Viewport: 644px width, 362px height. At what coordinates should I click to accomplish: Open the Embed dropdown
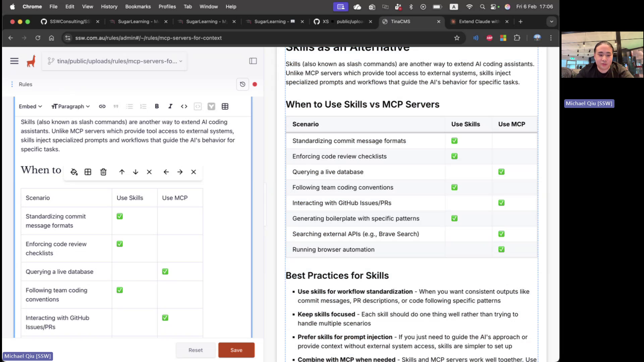[x=30, y=106]
